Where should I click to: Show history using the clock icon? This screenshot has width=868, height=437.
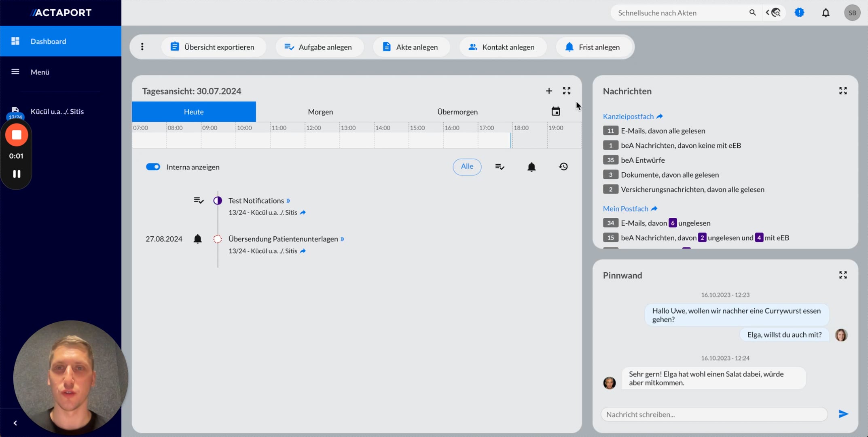(x=563, y=167)
